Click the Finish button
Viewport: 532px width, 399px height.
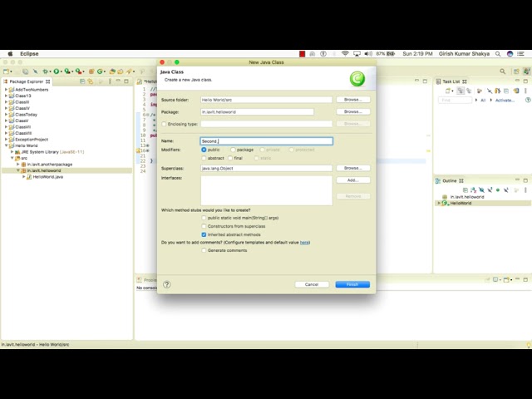(352, 284)
